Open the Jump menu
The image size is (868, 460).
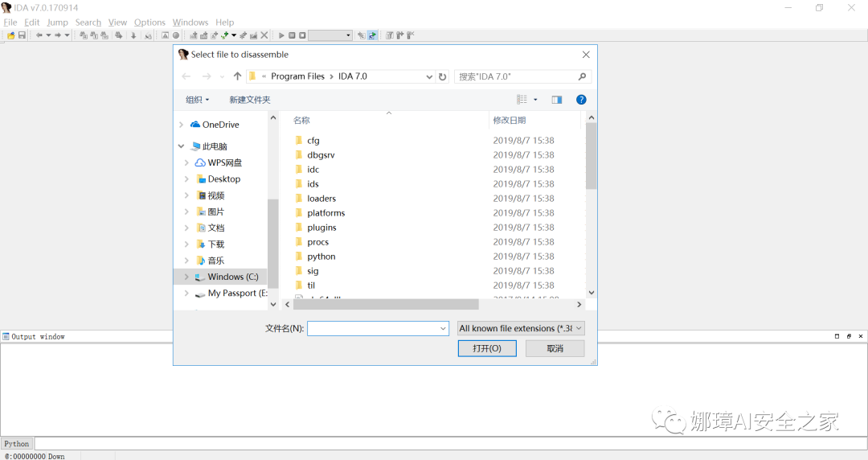click(58, 23)
